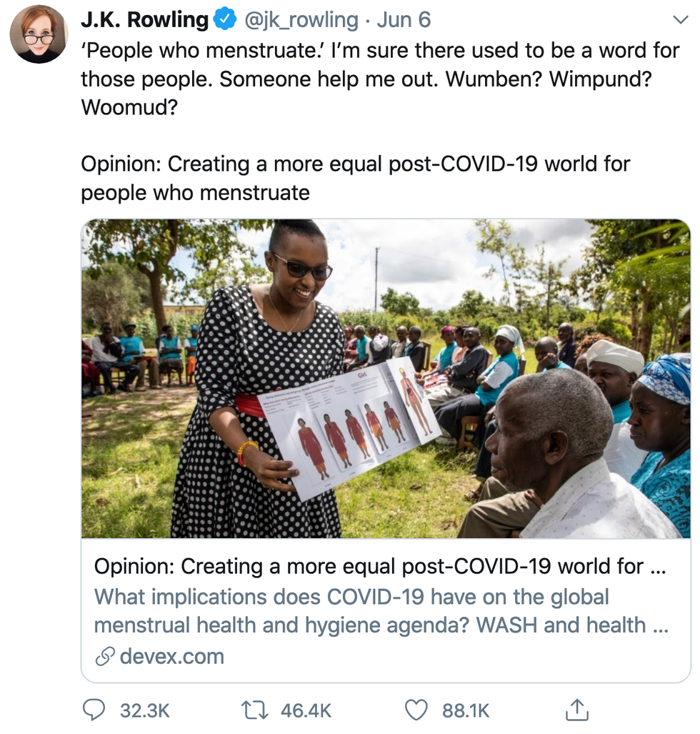Click the 32.3K replies count

point(144,710)
